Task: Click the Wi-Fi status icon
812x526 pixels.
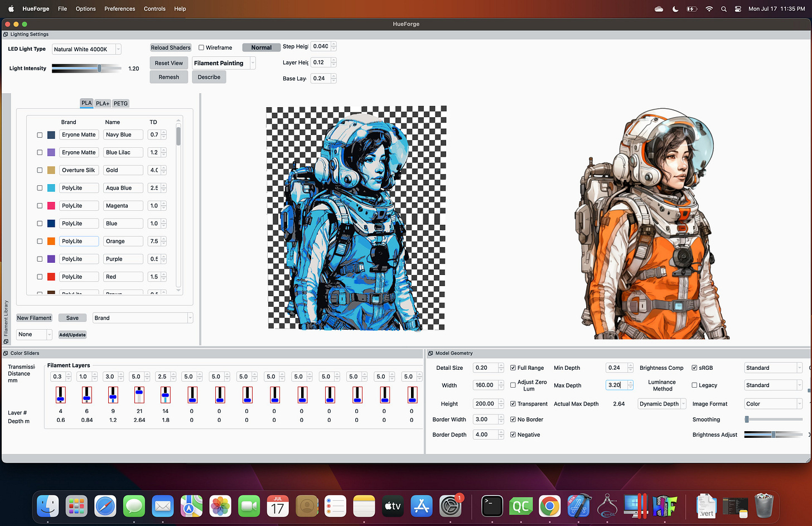Action: point(709,9)
